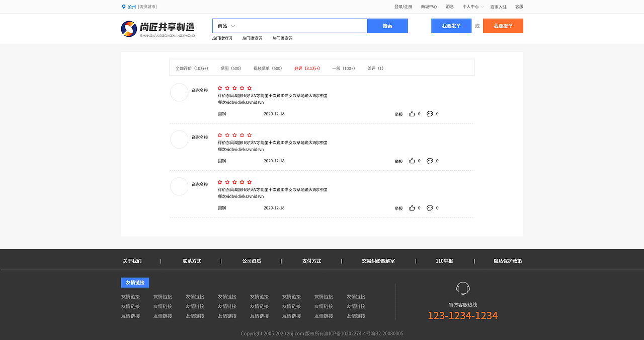Like the third review with thumbs-up icon
Viewport: 644px width, 340px height.
pyautogui.click(x=412, y=208)
